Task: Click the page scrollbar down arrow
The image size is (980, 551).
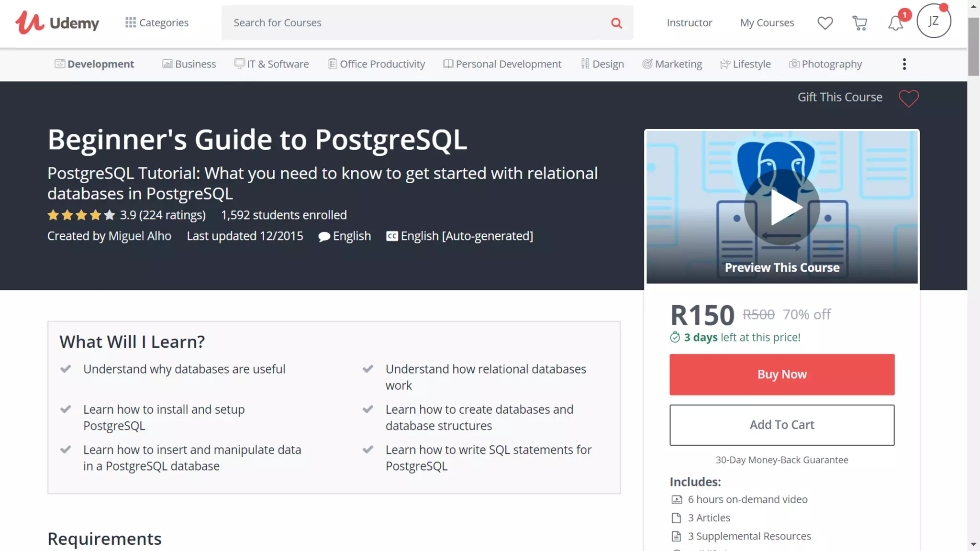Action: (973, 544)
